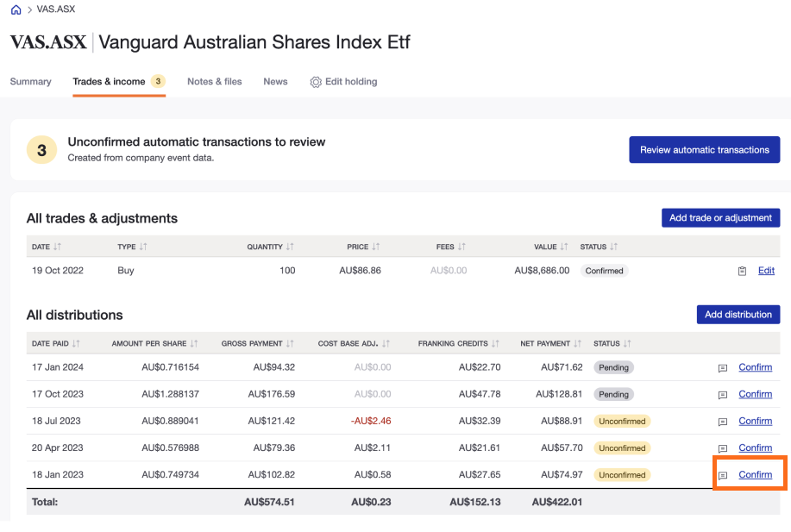Confirm the 20 Apr 2023 distribution

pyautogui.click(x=755, y=448)
